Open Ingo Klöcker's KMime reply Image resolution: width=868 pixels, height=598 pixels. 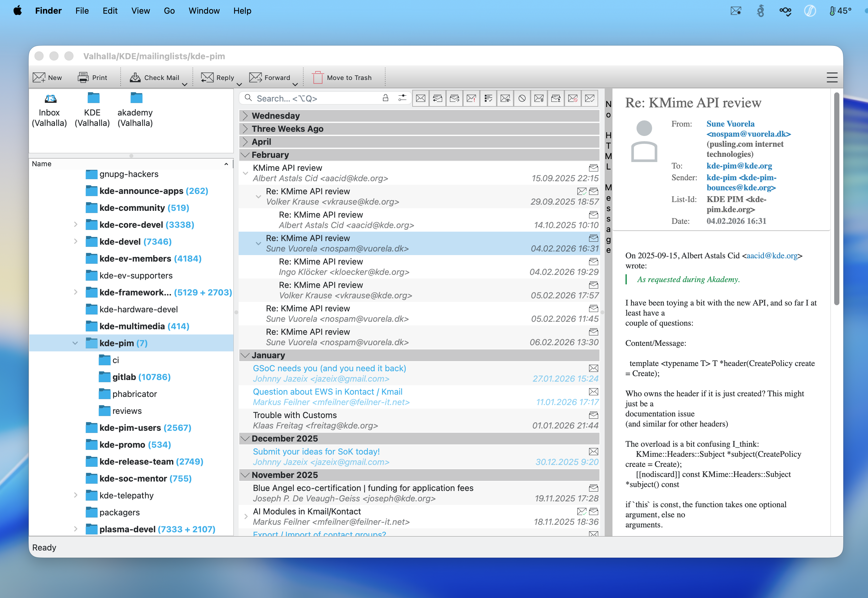[419, 266]
